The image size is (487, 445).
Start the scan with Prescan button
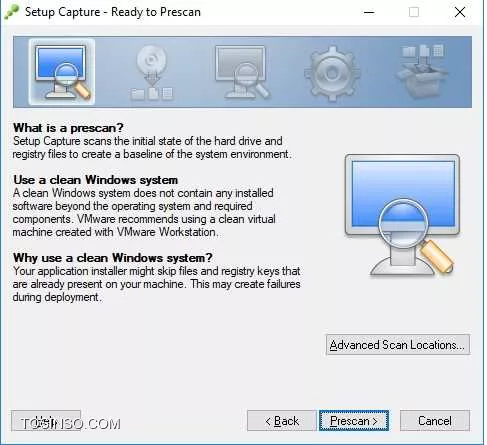coord(354,421)
